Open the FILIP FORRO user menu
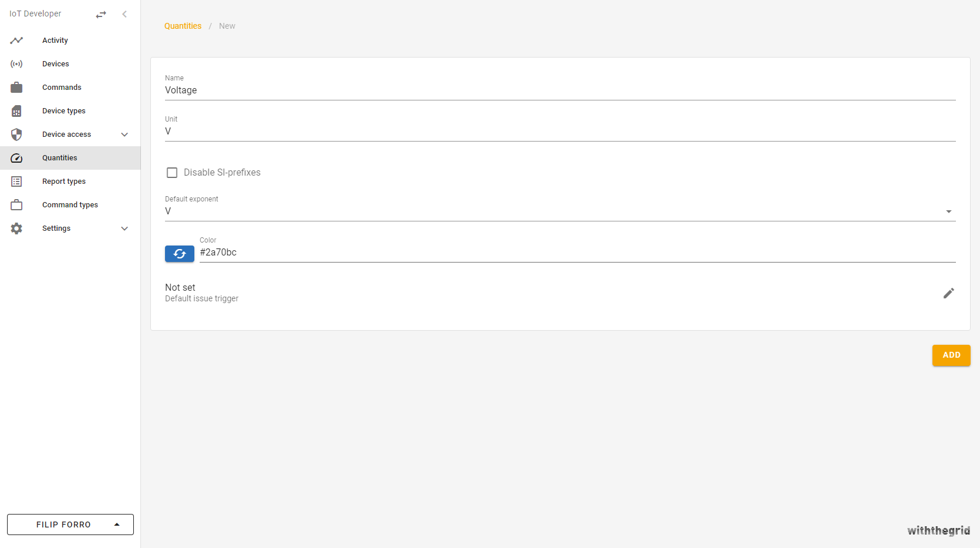Screen dimensions: 980x548 coord(70,525)
